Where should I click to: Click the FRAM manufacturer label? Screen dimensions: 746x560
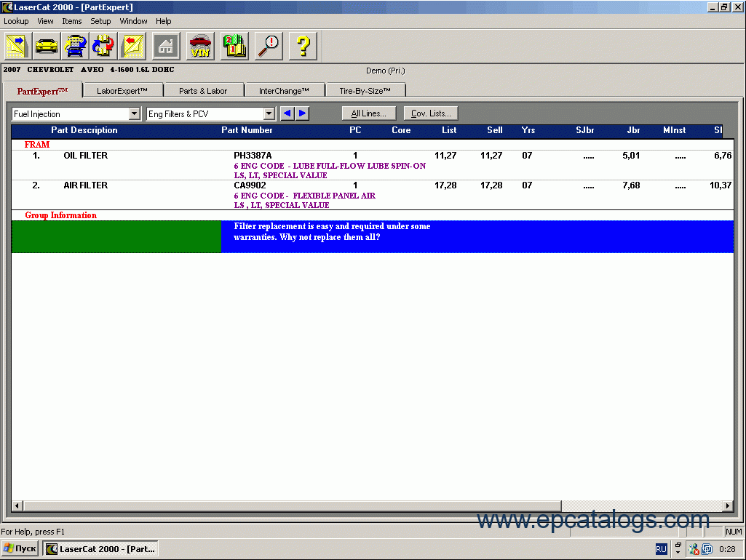[x=37, y=145]
